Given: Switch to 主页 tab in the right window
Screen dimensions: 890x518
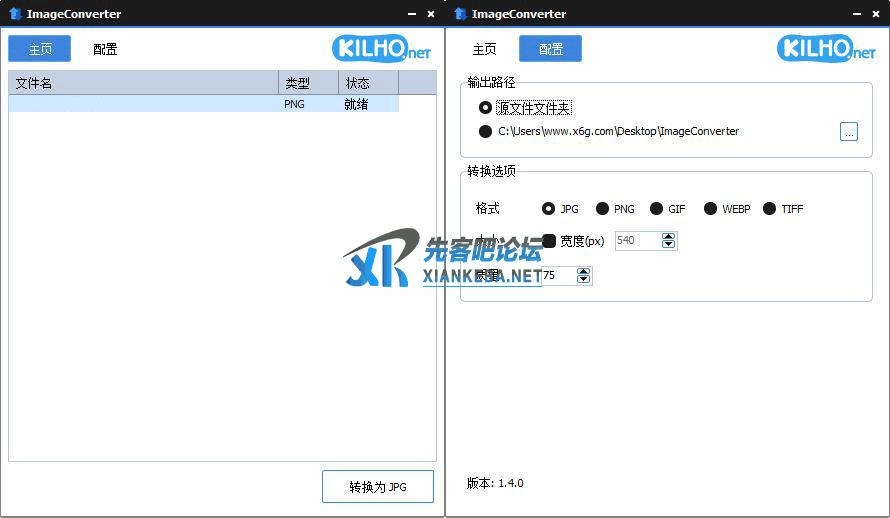Looking at the screenshot, I should point(484,49).
